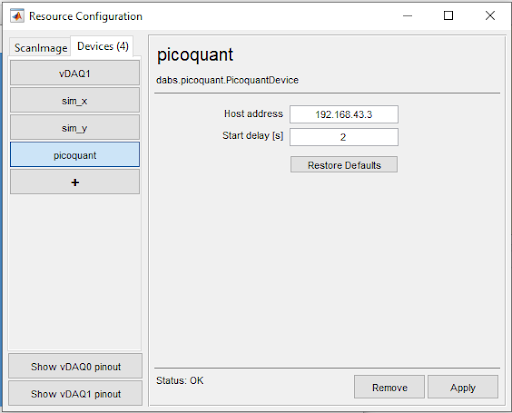Select the sim_y device
The height and width of the screenshot is (413, 512).
pyautogui.click(x=75, y=128)
